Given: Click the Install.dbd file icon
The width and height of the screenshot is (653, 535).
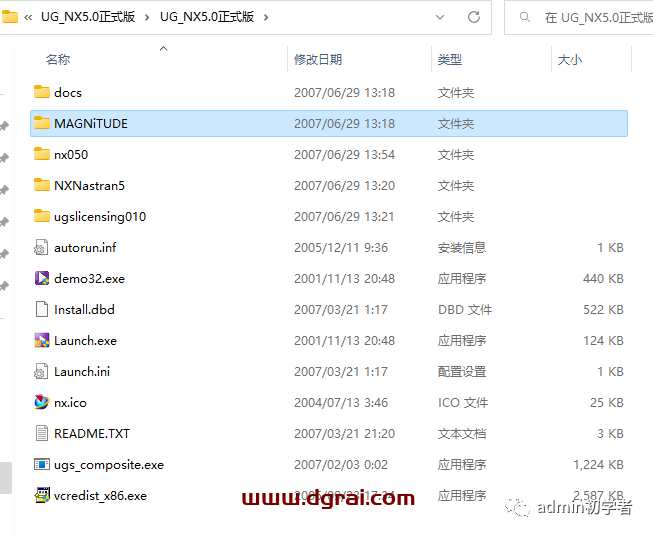Looking at the screenshot, I should (42, 309).
